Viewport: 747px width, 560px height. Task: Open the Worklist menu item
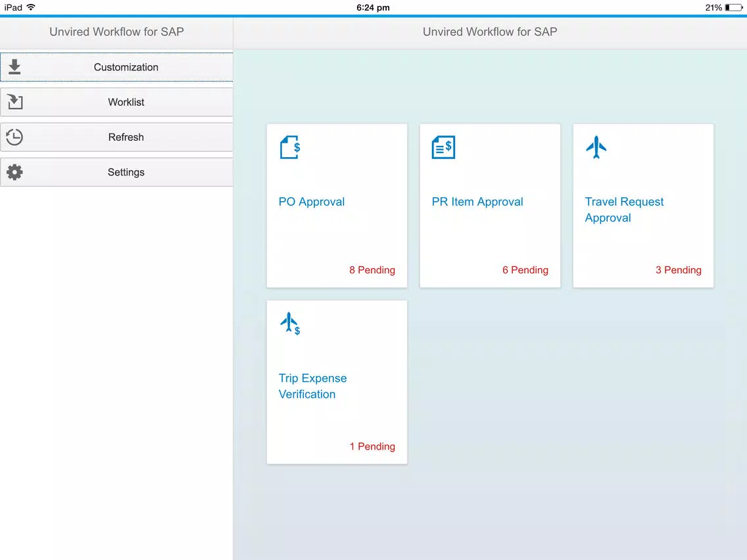(x=116, y=102)
